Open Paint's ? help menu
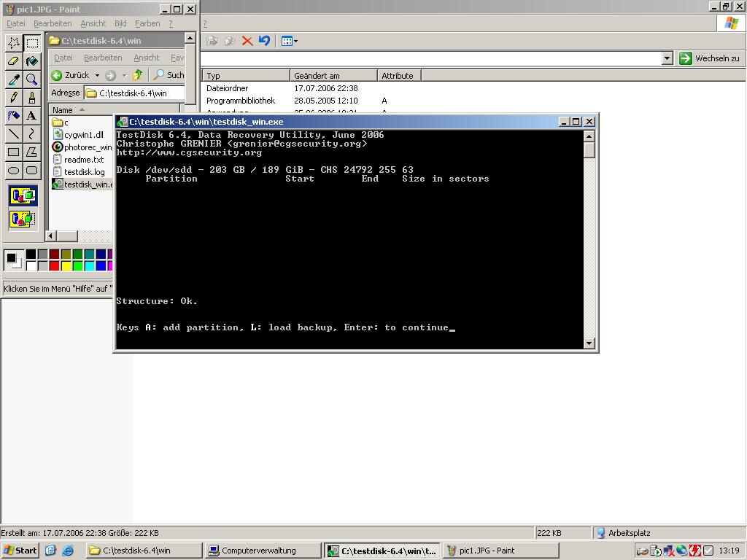747x560 pixels. (x=171, y=23)
